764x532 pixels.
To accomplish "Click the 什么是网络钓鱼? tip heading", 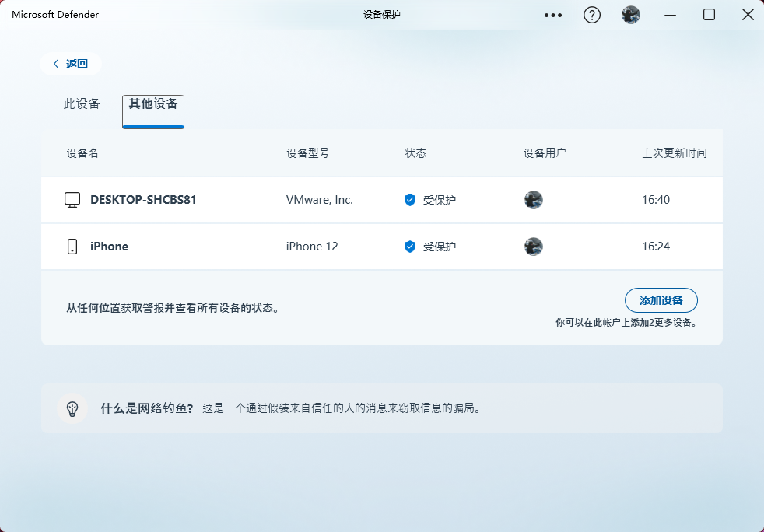I will (146, 408).
